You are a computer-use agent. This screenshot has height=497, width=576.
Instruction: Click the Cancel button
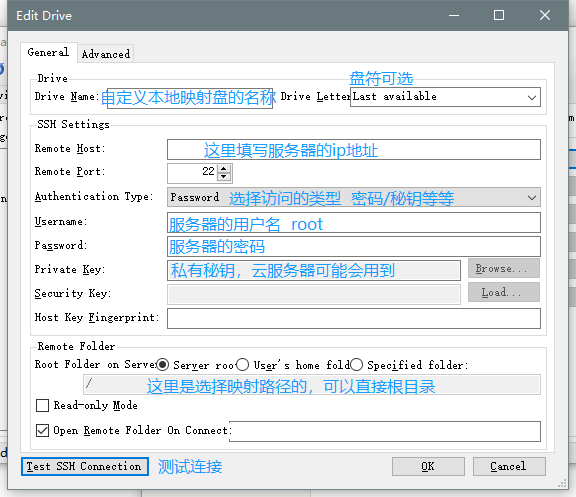coord(509,467)
